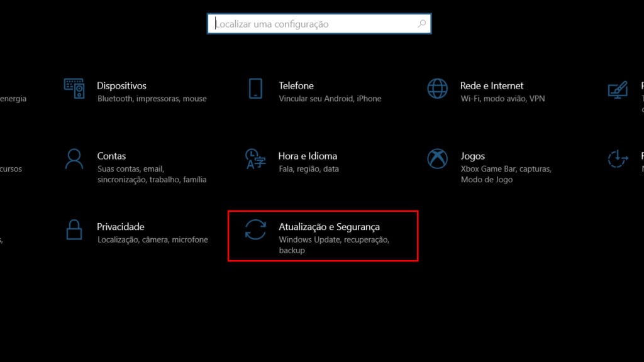644x362 pixels.
Task: Focus the Localizar uma configuração search field
Action: (x=319, y=24)
